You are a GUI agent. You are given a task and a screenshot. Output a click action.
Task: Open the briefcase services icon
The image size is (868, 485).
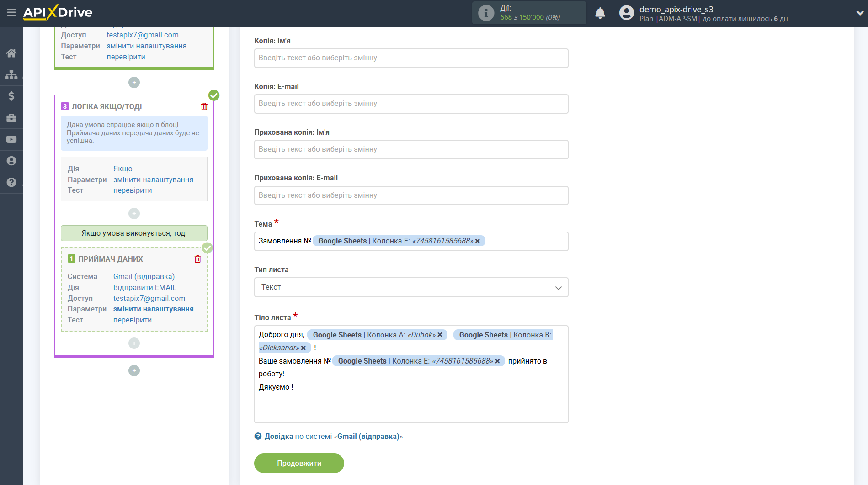coord(11,118)
